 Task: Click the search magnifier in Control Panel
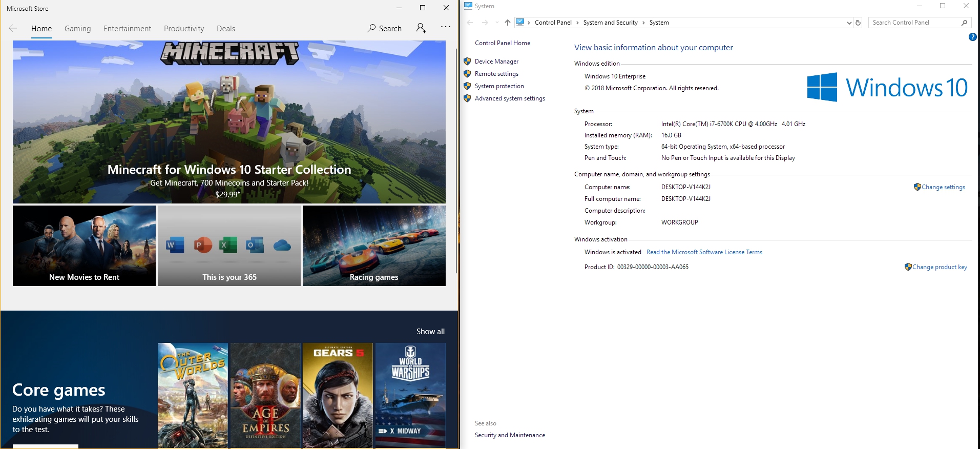[x=964, y=23]
